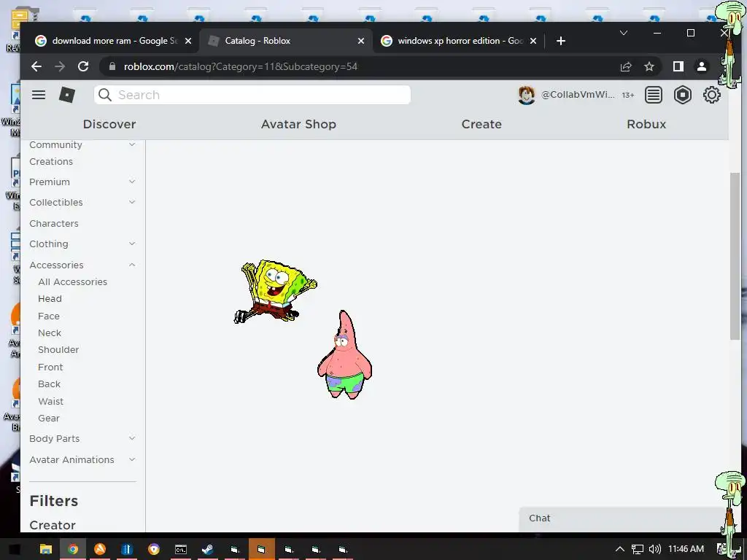Collapse the Accessories category chevron
Image resolution: width=747 pixels, height=560 pixels.
(132, 265)
